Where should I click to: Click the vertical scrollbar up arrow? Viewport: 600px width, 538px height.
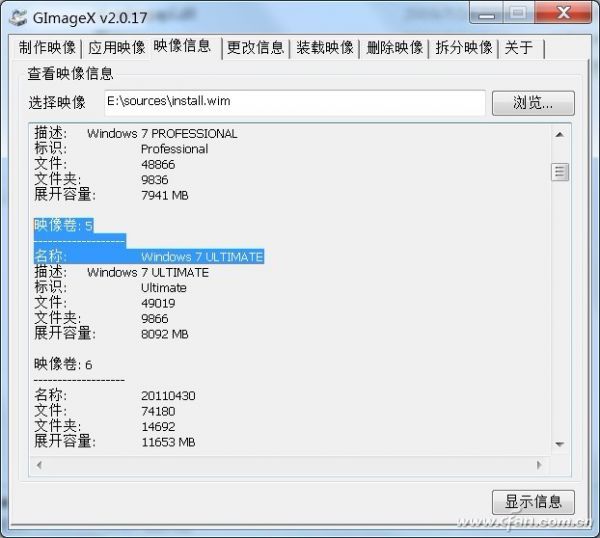pyautogui.click(x=560, y=135)
